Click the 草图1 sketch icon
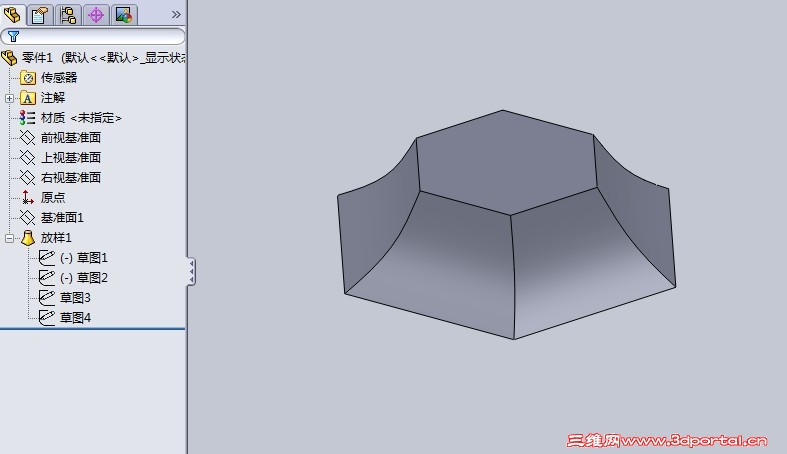Viewport: 787px width, 454px height. (x=47, y=257)
